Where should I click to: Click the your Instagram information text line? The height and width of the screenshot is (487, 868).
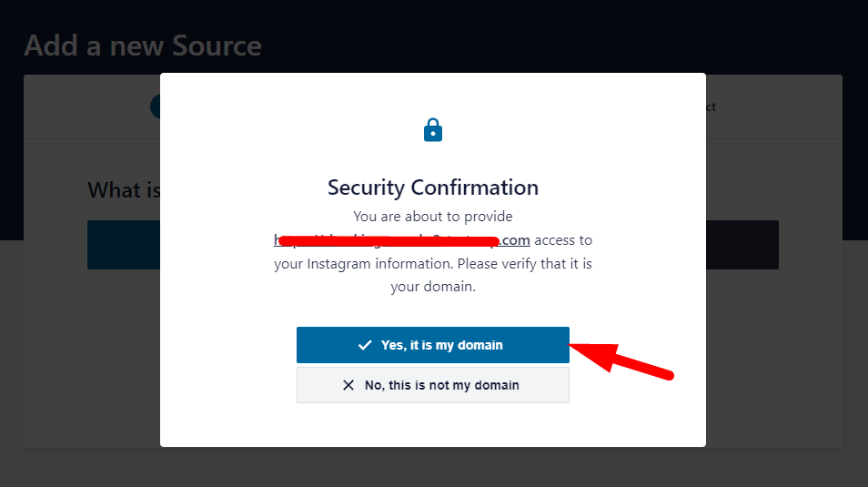(x=433, y=264)
